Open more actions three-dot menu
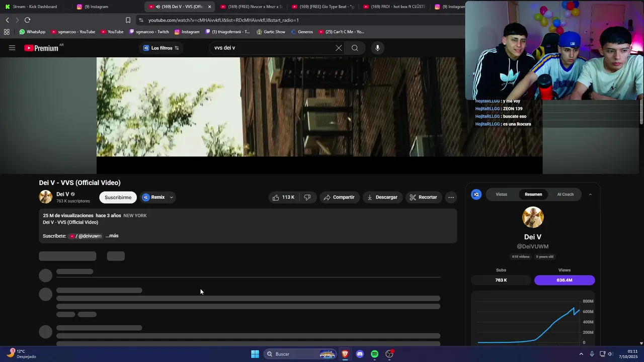 451,197
